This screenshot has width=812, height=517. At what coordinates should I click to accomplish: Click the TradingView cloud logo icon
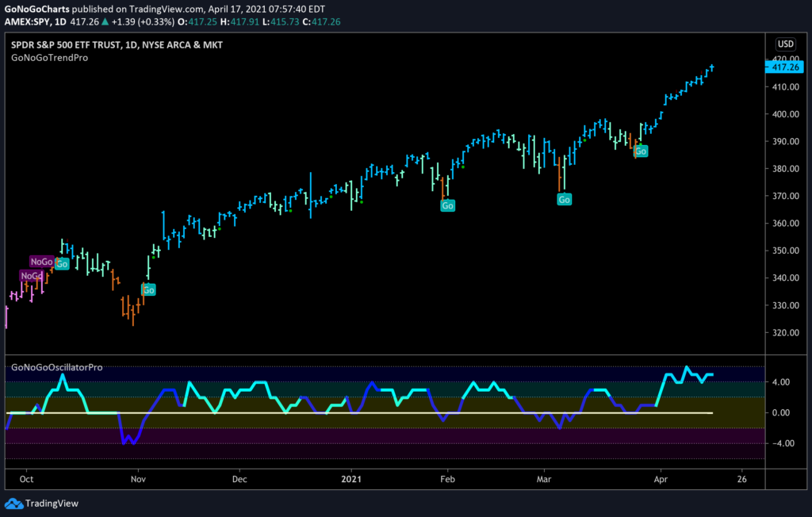pyautogui.click(x=13, y=504)
